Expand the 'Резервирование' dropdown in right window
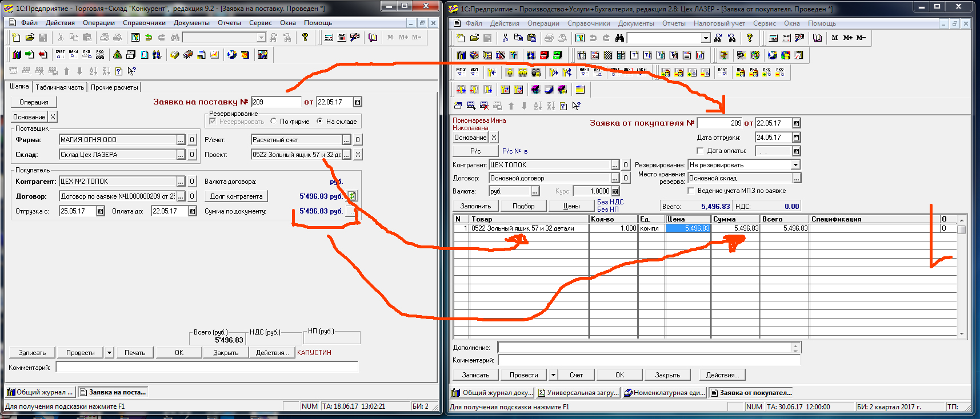Image resolution: width=980 pixels, height=419 pixels. (795, 165)
